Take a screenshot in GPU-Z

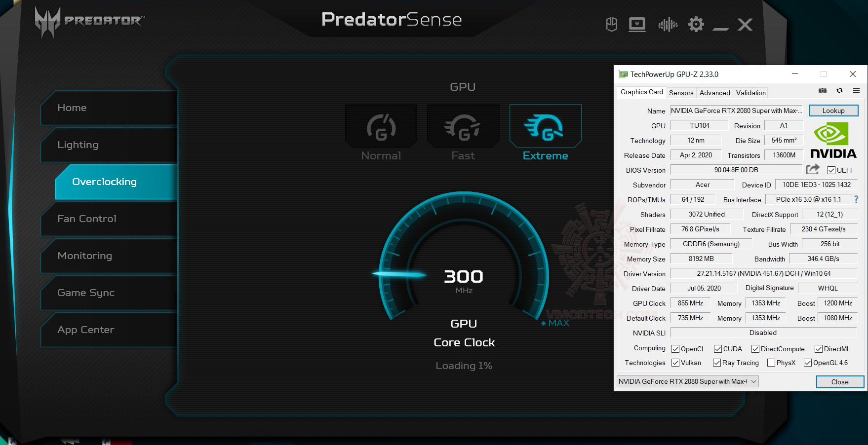pos(823,91)
